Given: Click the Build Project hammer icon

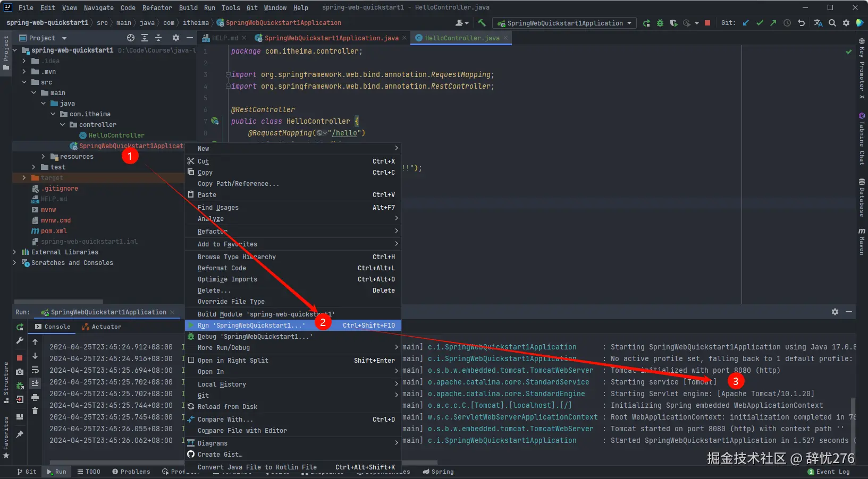Looking at the screenshot, I should [482, 23].
